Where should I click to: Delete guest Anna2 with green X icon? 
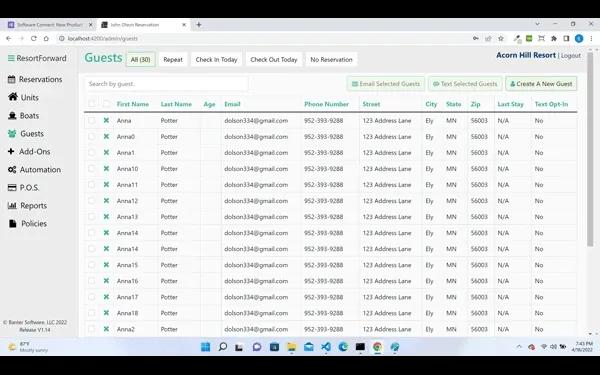coord(106,329)
